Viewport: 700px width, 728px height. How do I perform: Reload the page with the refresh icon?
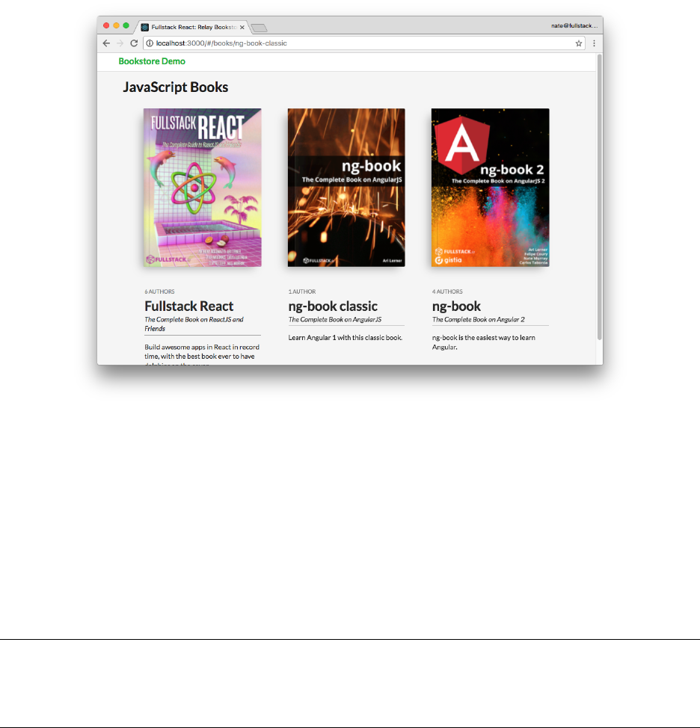click(134, 43)
